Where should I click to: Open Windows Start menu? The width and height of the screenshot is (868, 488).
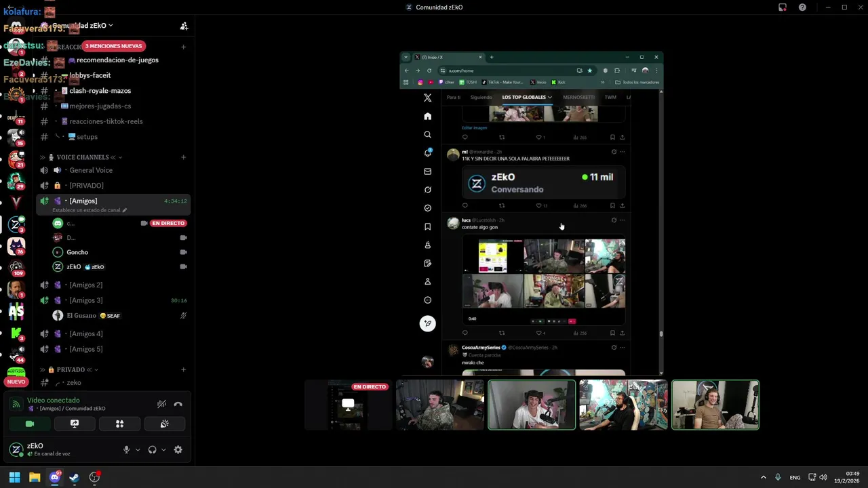(14, 477)
